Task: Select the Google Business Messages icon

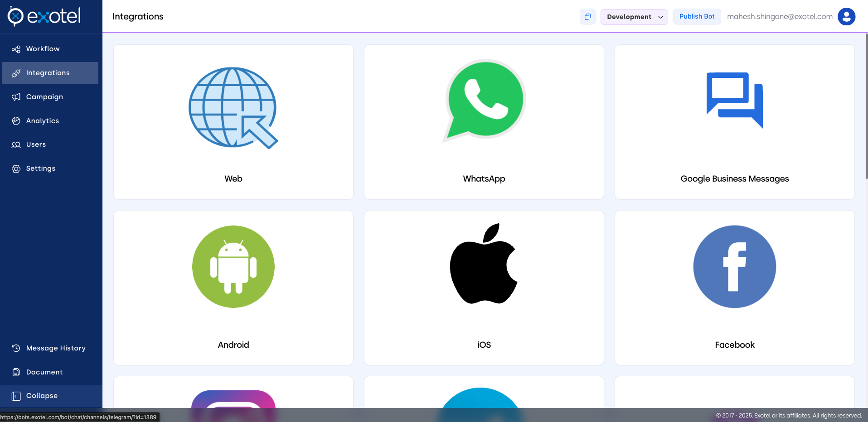Action: coord(735,100)
